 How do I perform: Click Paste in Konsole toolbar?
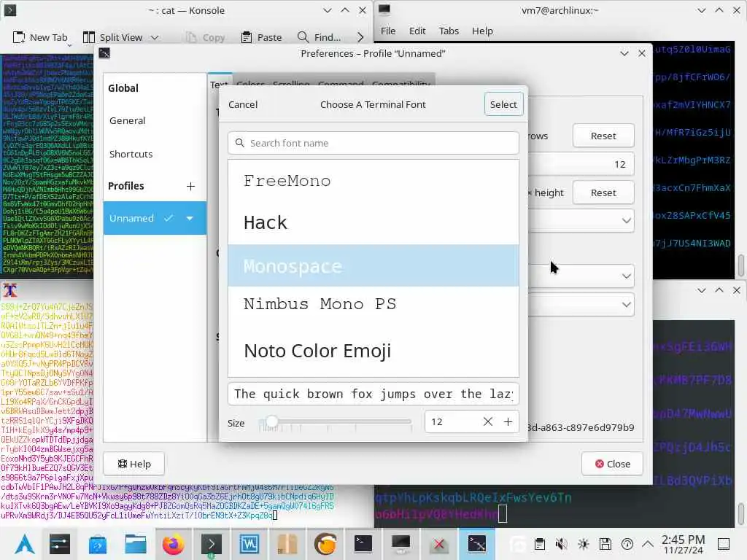coord(262,37)
